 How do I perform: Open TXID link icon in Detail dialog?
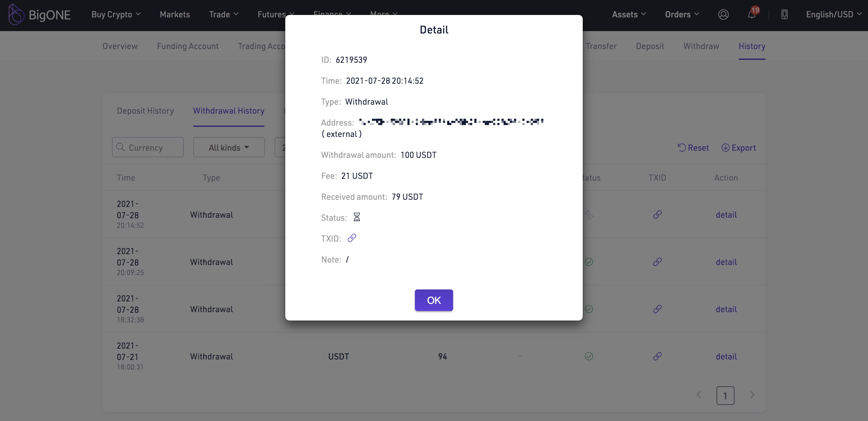tap(352, 238)
